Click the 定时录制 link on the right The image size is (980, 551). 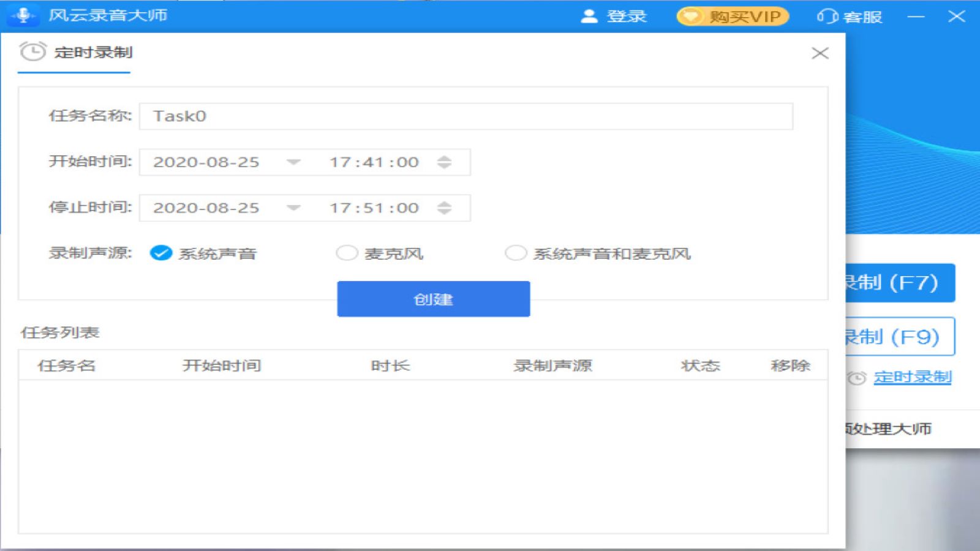[912, 378]
